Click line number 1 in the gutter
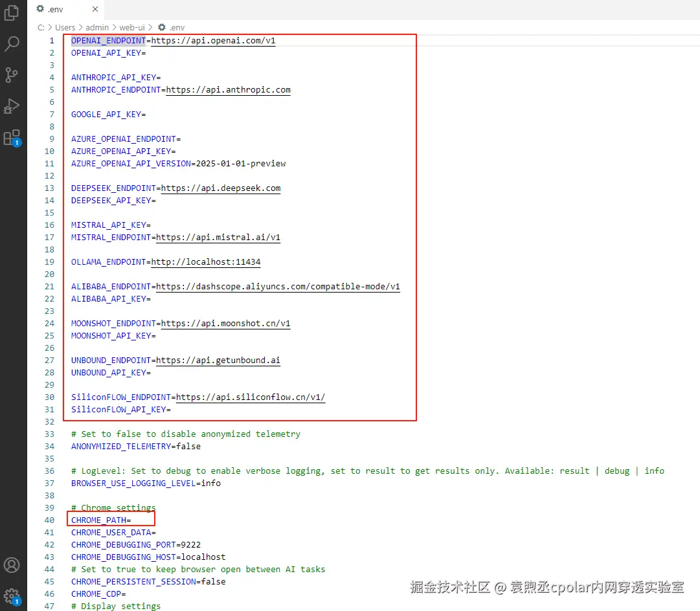 [x=52, y=41]
